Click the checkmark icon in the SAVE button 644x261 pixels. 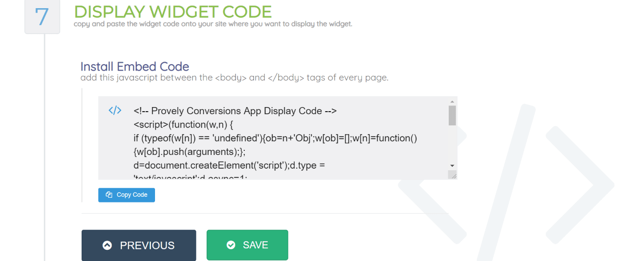[231, 245]
